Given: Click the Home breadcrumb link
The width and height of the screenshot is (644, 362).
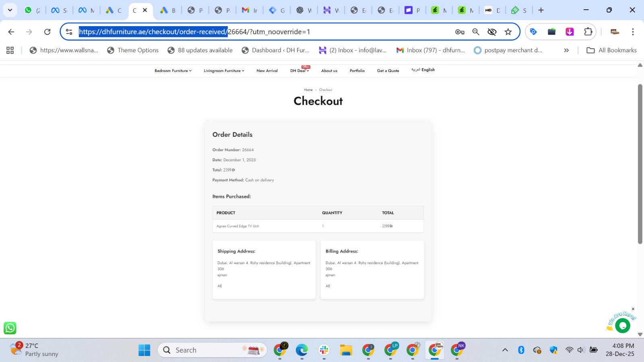Looking at the screenshot, I should pyautogui.click(x=308, y=90).
